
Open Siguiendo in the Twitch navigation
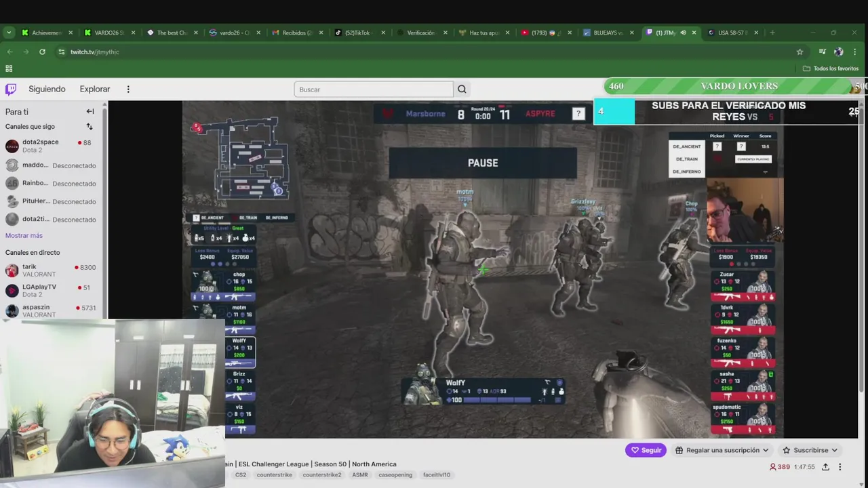click(47, 89)
